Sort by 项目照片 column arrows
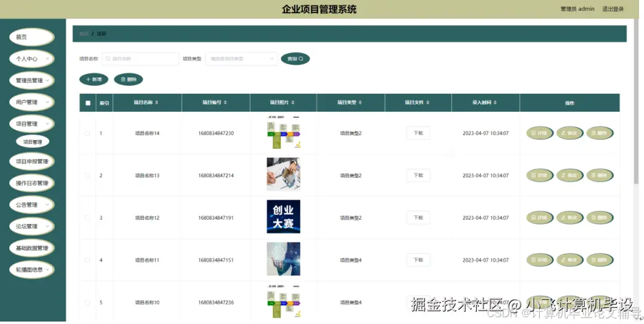The height and width of the screenshot is (324, 644). pyautogui.click(x=292, y=102)
